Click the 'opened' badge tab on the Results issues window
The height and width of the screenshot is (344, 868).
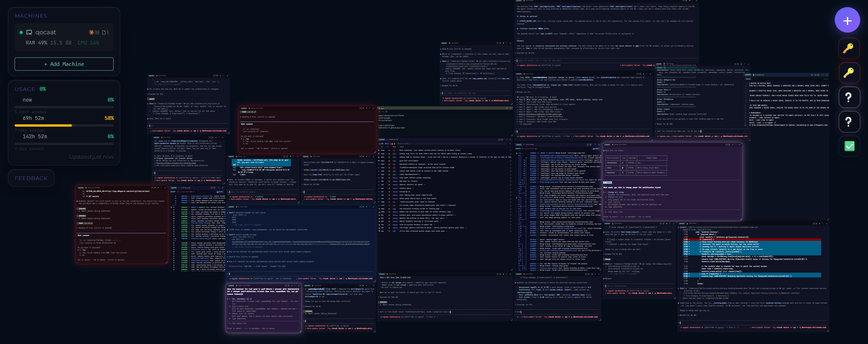(x=382, y=140)
